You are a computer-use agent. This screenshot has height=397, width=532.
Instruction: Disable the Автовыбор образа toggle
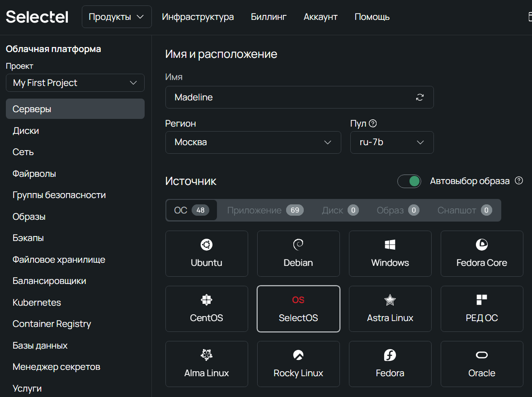click(409, 181)
